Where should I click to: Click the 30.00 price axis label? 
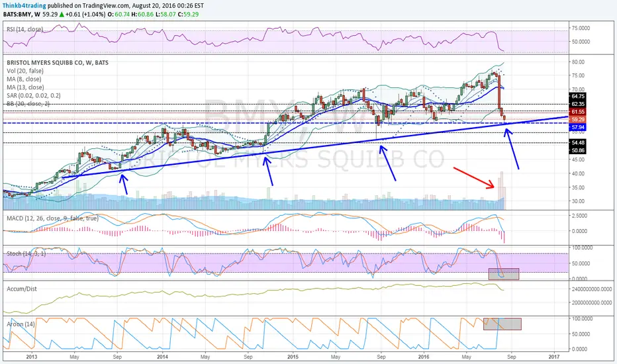(578, 201)
